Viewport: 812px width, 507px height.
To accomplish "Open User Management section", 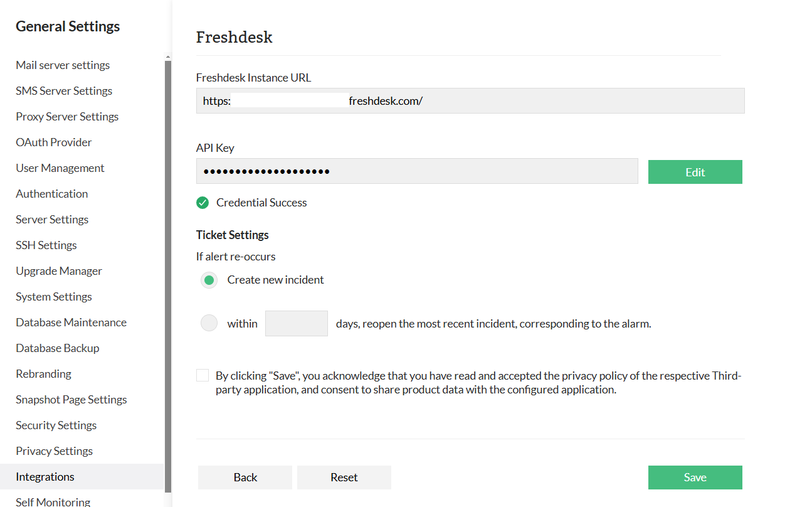I will pos(60,168).
